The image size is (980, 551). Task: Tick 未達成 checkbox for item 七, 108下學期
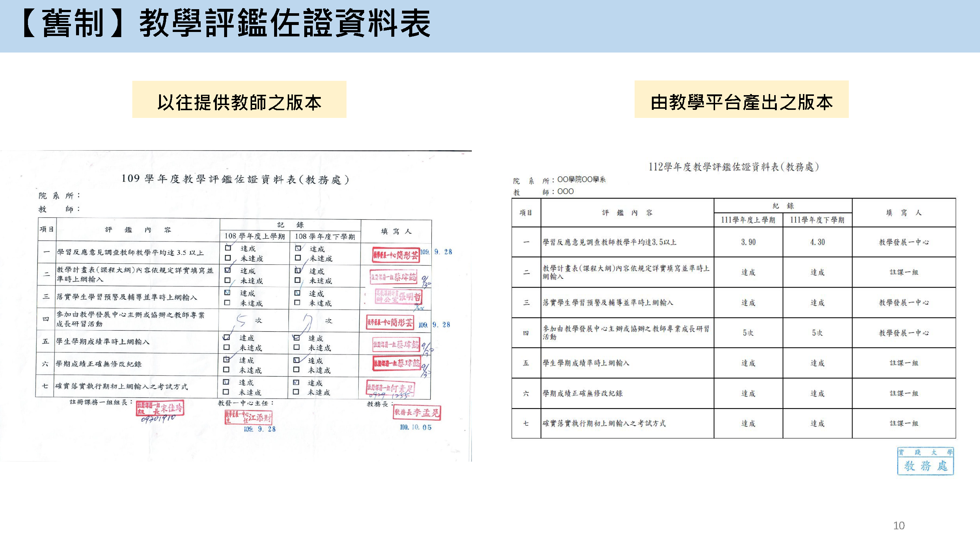[x=295, y=392]
